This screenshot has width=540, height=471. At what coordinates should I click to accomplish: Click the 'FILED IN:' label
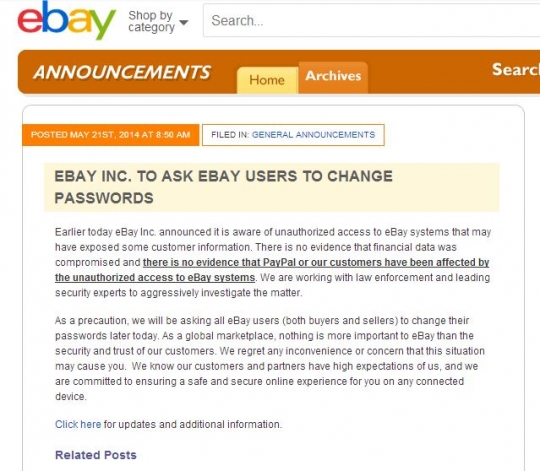point(230,135)
